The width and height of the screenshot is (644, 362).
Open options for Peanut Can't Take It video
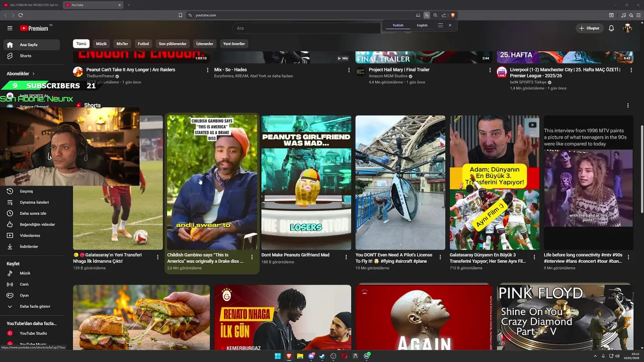pyautogui.click(x=207, y=70)
